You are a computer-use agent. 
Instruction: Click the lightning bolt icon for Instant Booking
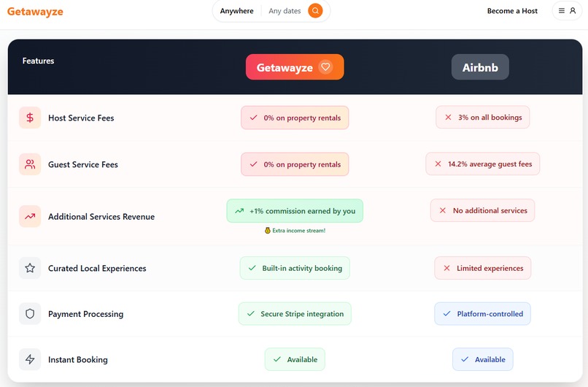pyautogui.click(x=30, y=359)
